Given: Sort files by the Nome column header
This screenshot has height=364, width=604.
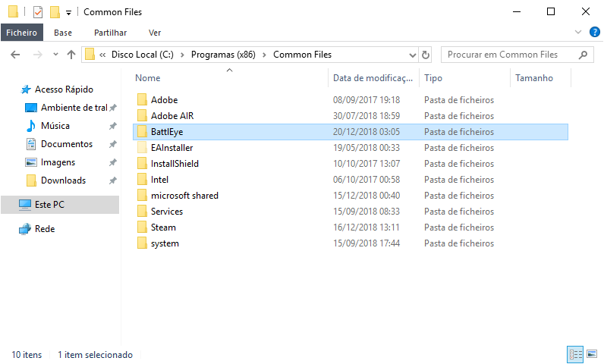Looking at the screenshot, I should pyautogui.click(x=148, y=78).
